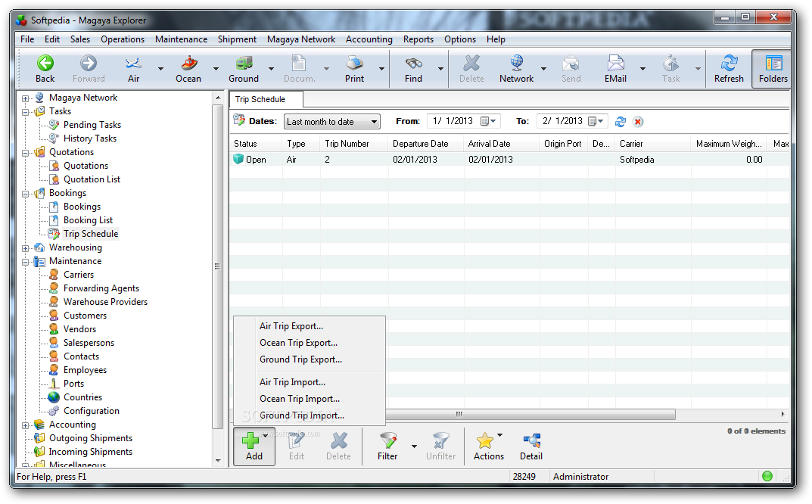This screenshot has height=504, width=812.
Task: Select Countries globe item
Action: (x=82, y=397)
